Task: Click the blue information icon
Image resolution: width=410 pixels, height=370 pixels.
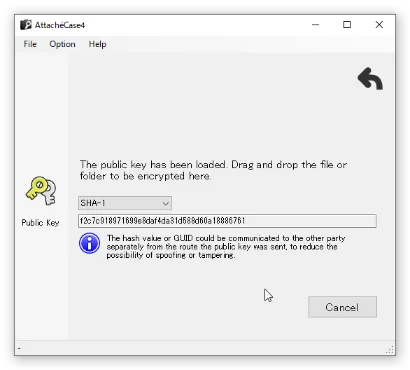Action: pyautogui.click(x=89, y=243)
